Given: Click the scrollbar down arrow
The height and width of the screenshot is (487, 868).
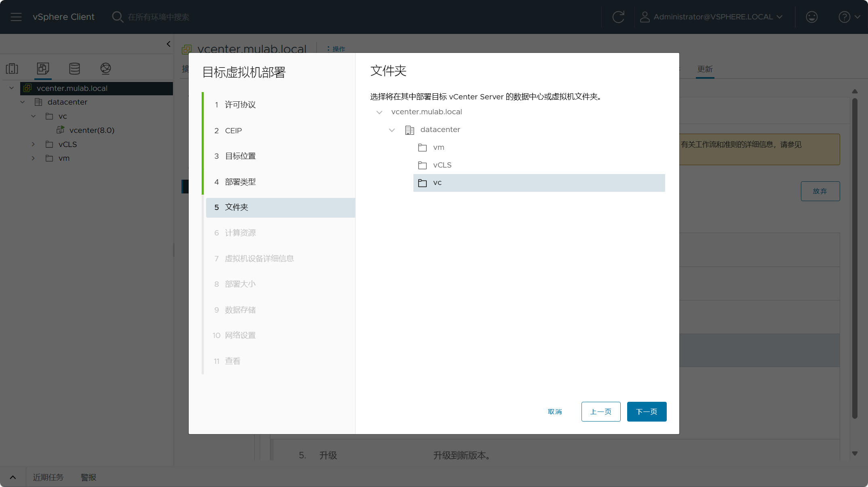Looking at the screenshot, I should (854, 453).
